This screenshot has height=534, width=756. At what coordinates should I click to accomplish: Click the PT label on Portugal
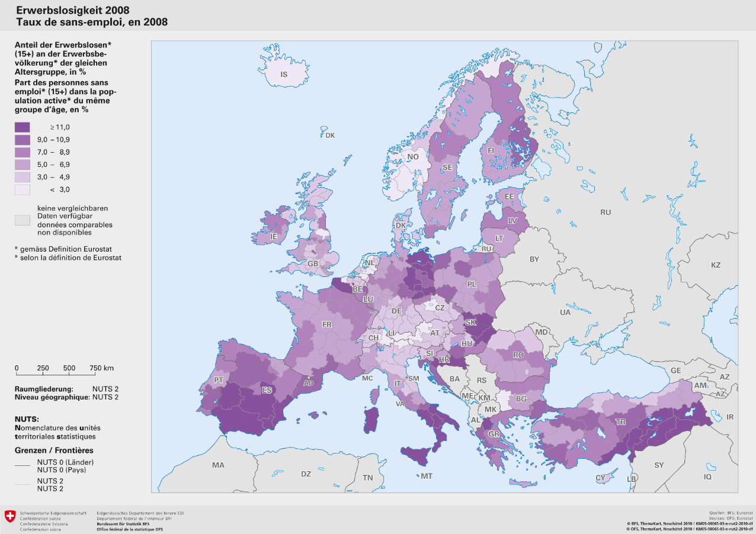(219, 380)
